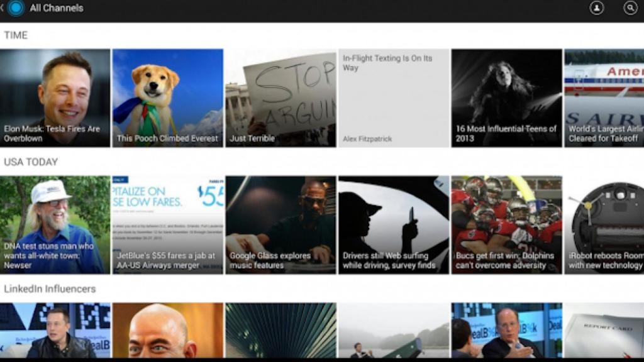This screenshot has width=644, height=362.
Task: Click the back arrow at top left
Action: pos(3,9)
